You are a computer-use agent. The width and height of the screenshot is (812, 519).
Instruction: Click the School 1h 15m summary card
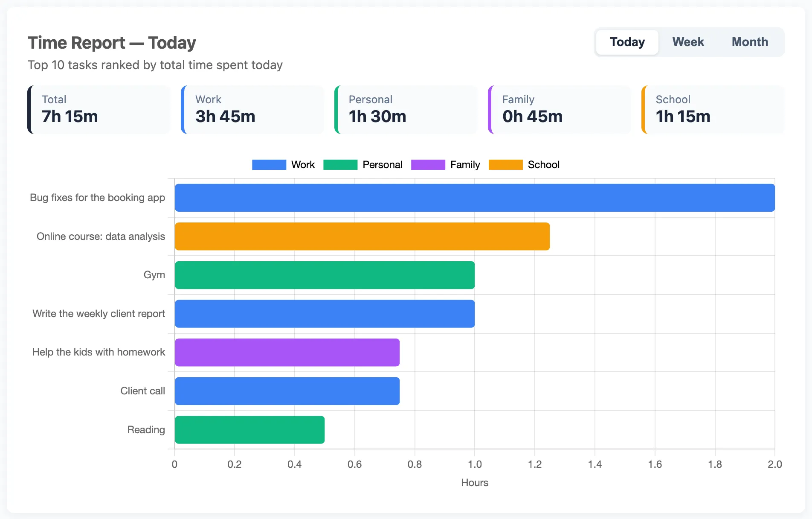click(x=713, y=110)
